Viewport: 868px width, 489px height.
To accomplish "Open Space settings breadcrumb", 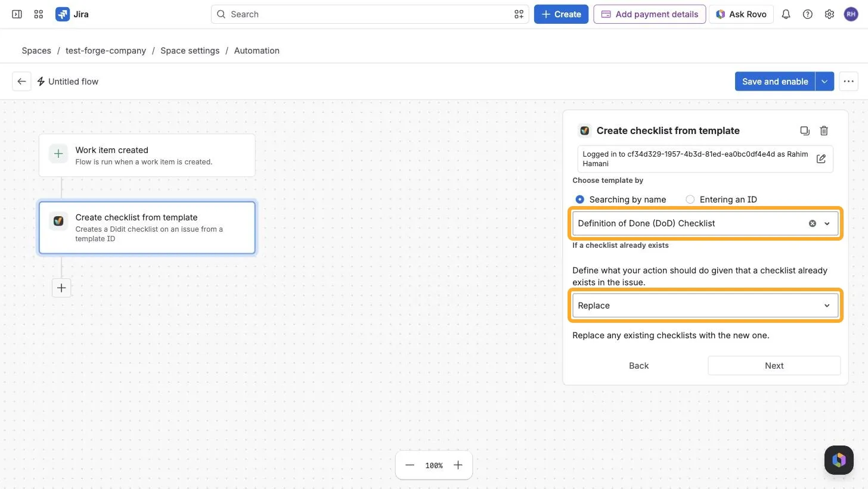I will coord(190,51).
